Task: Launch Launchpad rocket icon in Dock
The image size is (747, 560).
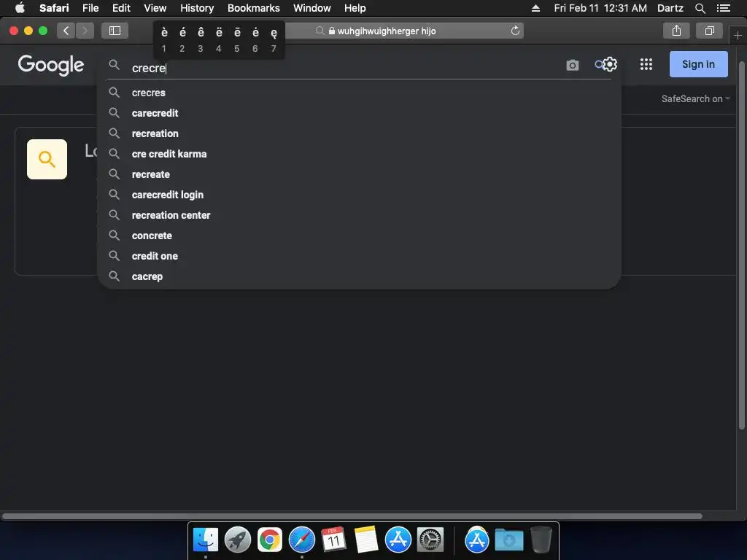Action: point(238,540)
